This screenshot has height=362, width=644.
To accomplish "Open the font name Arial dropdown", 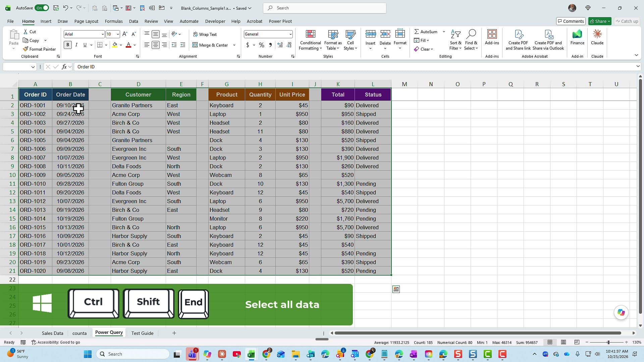I will click(103, 34).
